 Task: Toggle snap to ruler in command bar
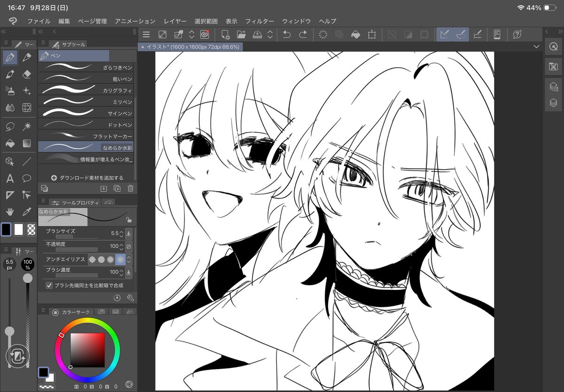(x=444, y=34)
